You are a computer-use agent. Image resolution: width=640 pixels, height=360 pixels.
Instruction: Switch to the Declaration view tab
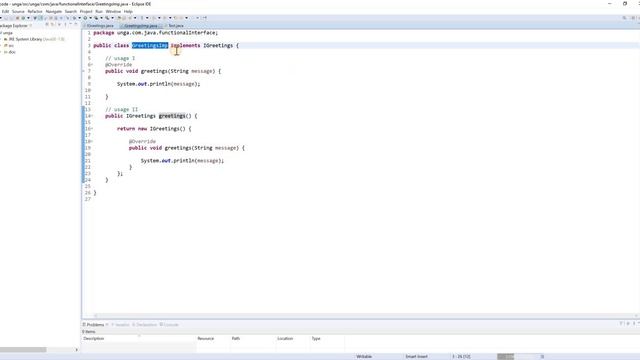tap(145, 324)
